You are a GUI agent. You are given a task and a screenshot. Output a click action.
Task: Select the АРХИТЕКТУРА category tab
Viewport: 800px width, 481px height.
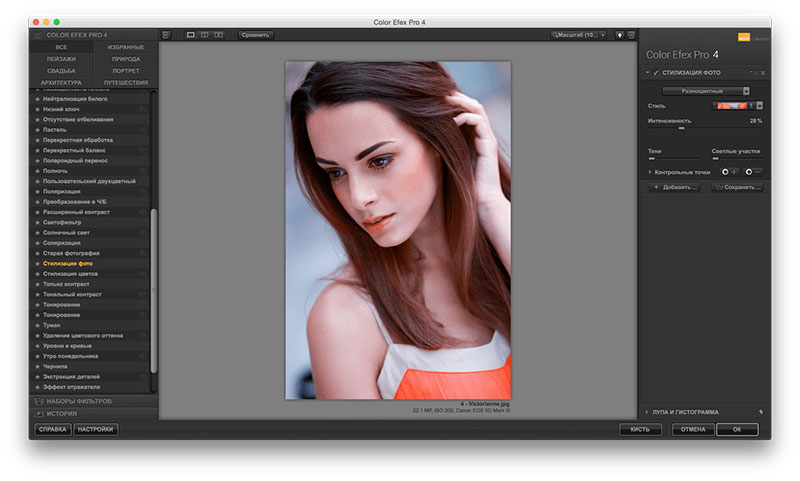pos(61,82)
